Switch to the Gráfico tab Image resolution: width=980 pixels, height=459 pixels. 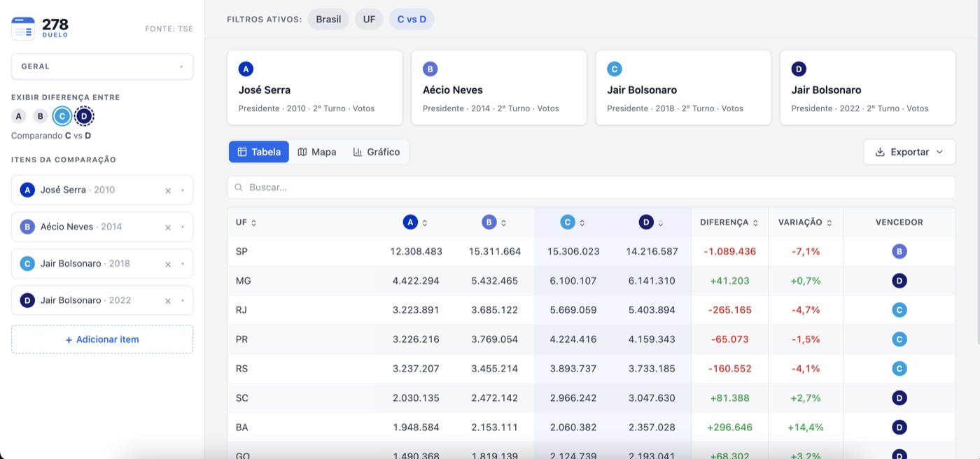tap(377, 152)
